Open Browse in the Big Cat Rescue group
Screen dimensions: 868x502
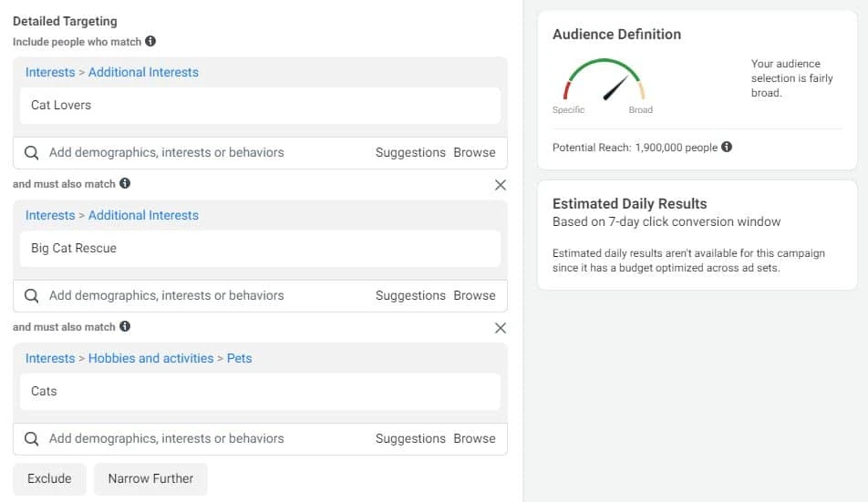pos(474,295)
